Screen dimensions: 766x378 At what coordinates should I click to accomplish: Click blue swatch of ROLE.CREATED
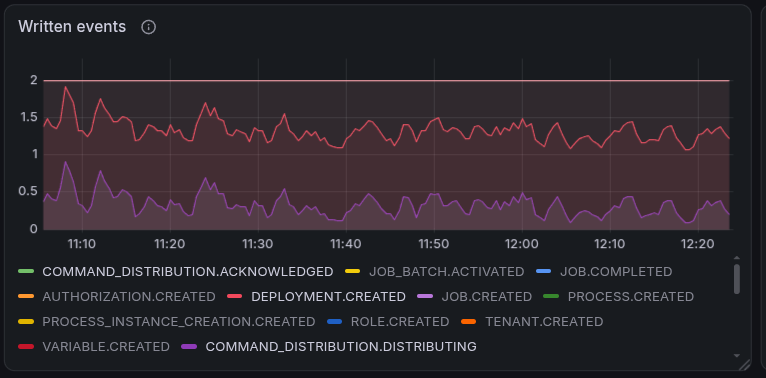coord(334,322)
